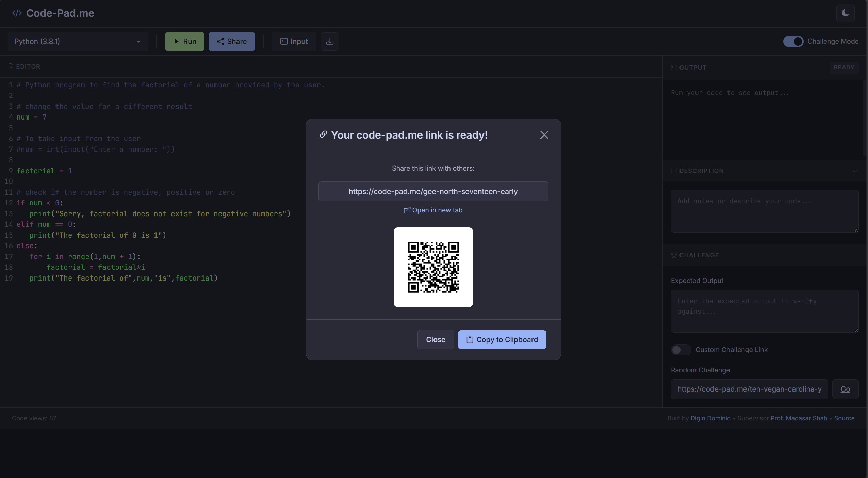The width and height of the screenshot is (868, 478).
Task: Click the Editor panel document icon
Action: (11, 66)
